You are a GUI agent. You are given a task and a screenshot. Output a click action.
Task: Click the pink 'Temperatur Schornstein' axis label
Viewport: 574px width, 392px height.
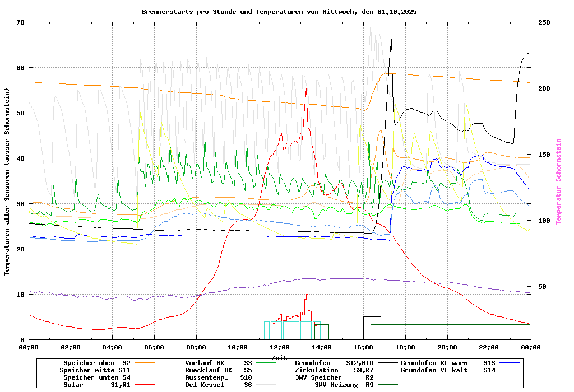[558, 181]
